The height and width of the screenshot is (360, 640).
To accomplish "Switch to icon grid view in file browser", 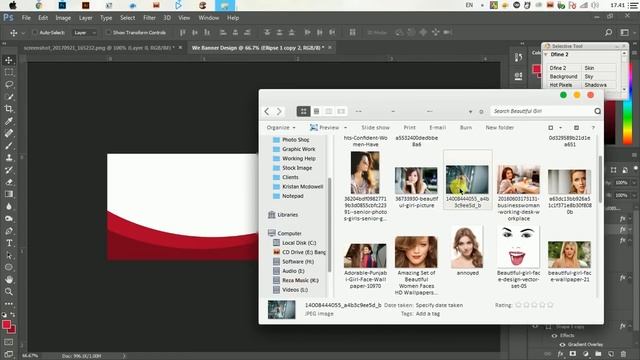I will 303,111.
